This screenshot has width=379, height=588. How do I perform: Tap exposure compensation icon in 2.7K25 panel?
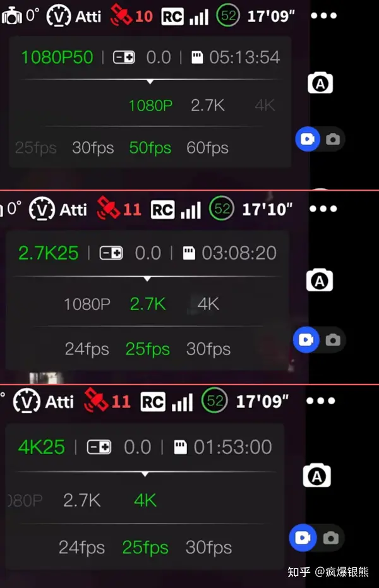click(111, 253)
